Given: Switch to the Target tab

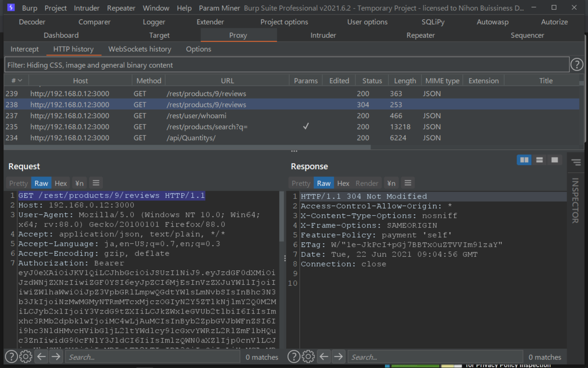Looking at the screenshot, I should [x=159, y=35].
